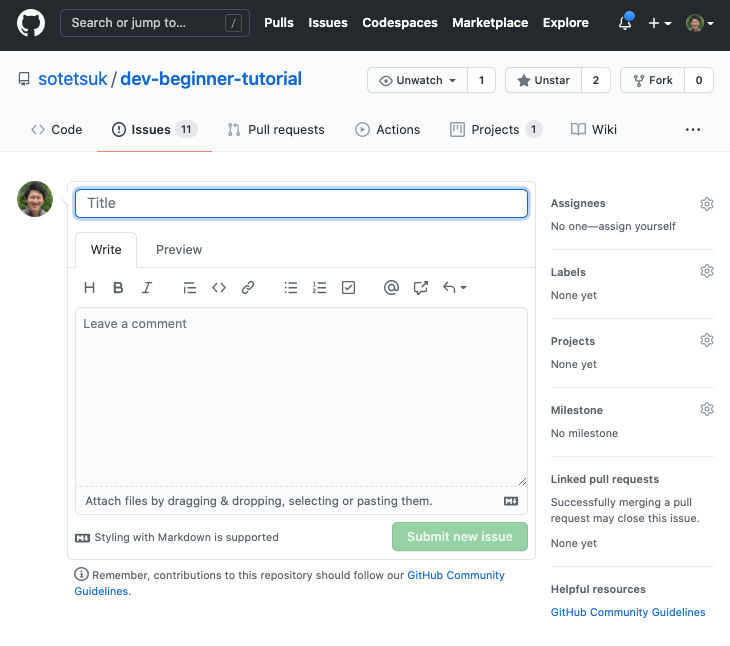Switch to the repository Issues tab

pos(155,129)
